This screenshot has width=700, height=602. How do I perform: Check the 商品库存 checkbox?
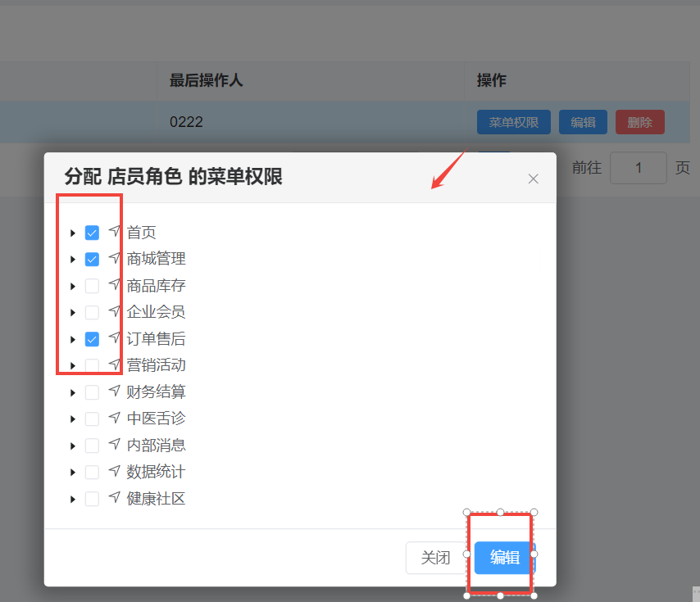(92, 286)
